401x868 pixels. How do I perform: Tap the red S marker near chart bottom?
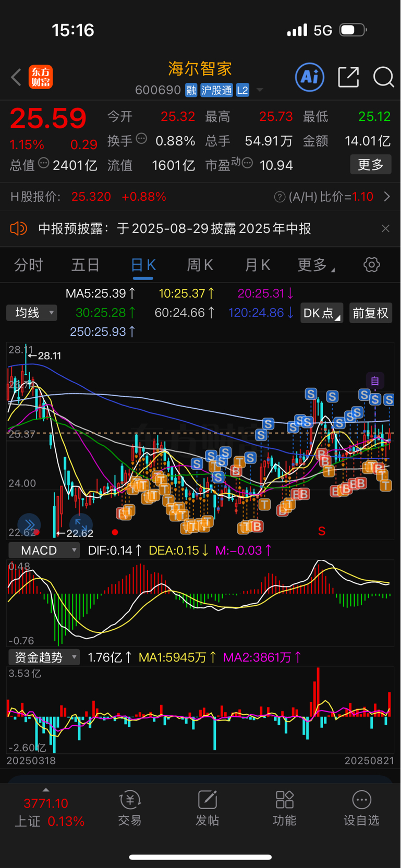322,531
